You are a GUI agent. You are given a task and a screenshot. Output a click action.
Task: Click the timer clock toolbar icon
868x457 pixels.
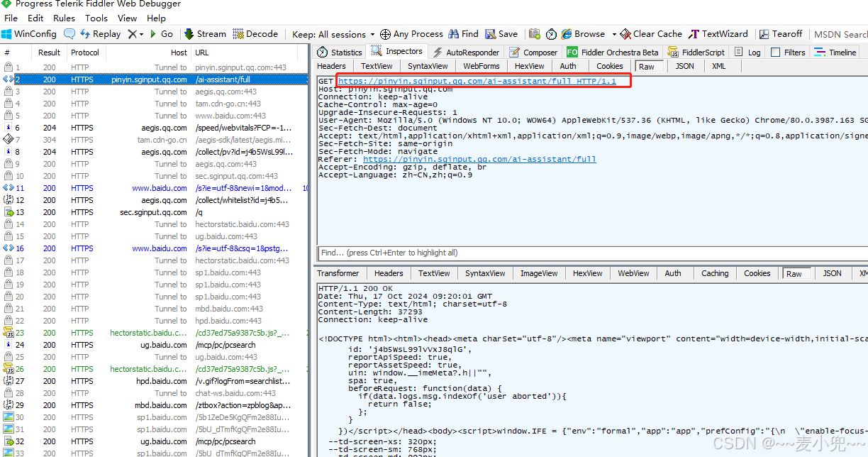coord(551,33)
